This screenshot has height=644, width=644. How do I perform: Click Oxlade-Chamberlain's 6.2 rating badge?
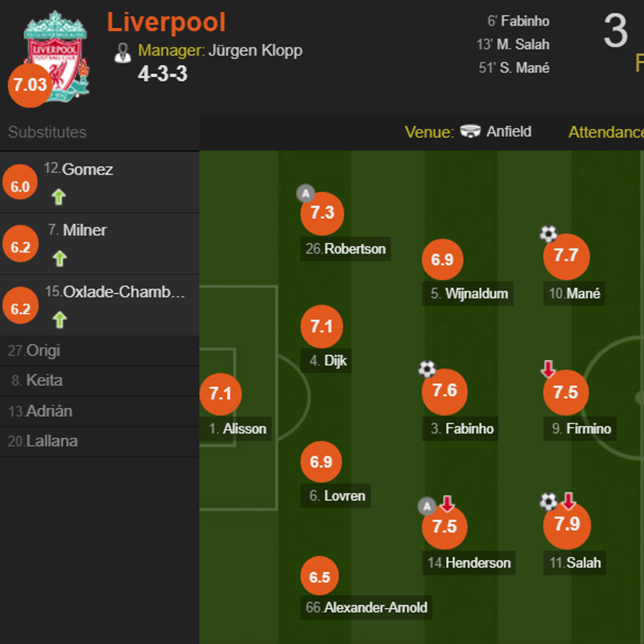point(20,308)
